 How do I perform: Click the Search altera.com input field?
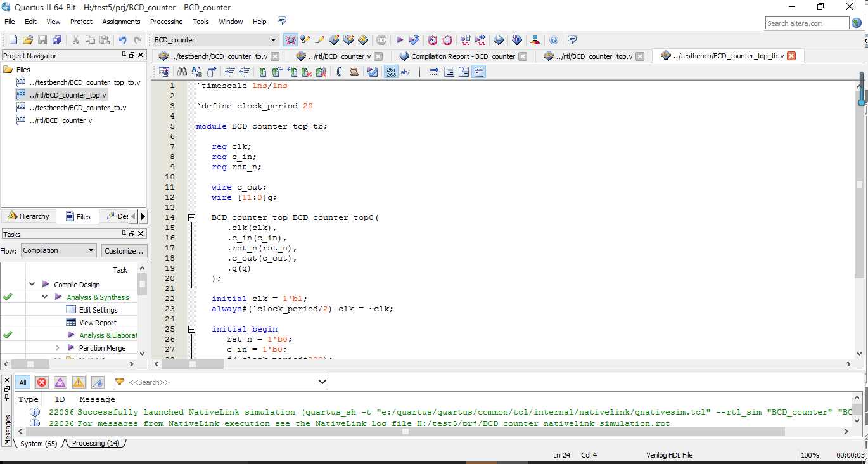[x=807, y=23]
